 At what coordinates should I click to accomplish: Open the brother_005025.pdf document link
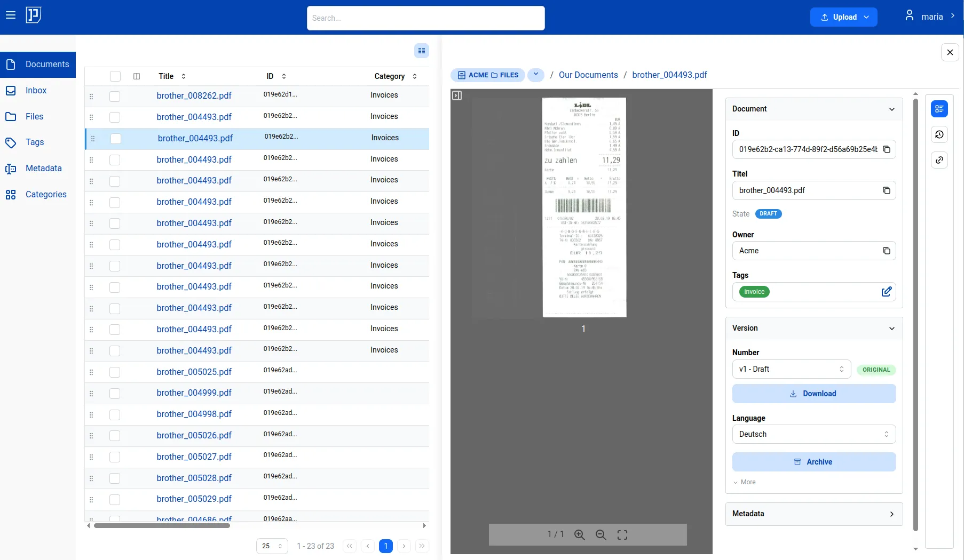coord(194,372)
